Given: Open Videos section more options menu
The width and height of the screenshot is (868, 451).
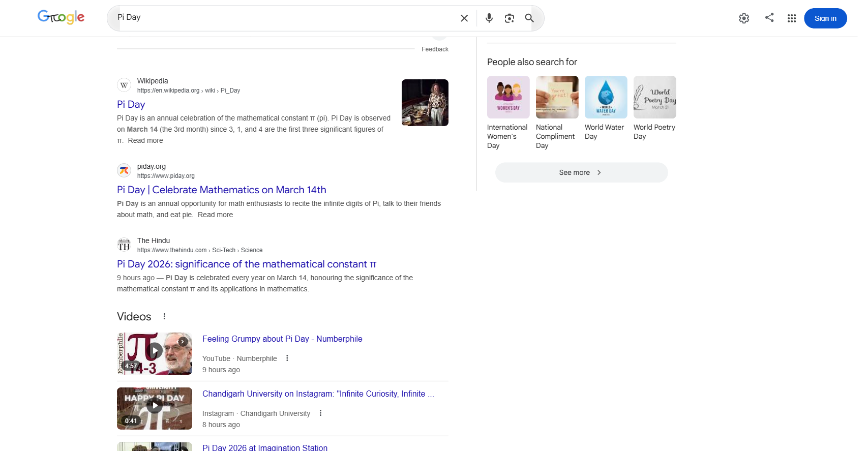Looking at the screenshot, I should tap(164, 316).
